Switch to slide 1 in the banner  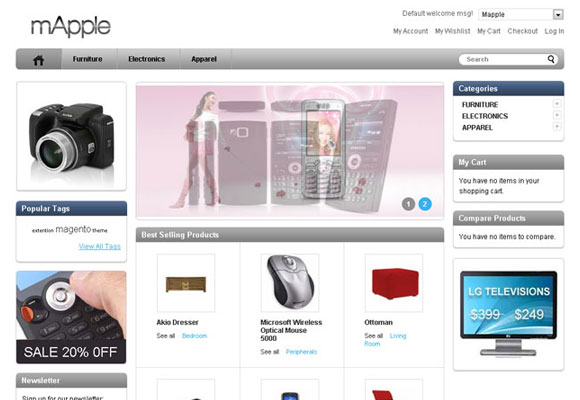tap(408, 204)
